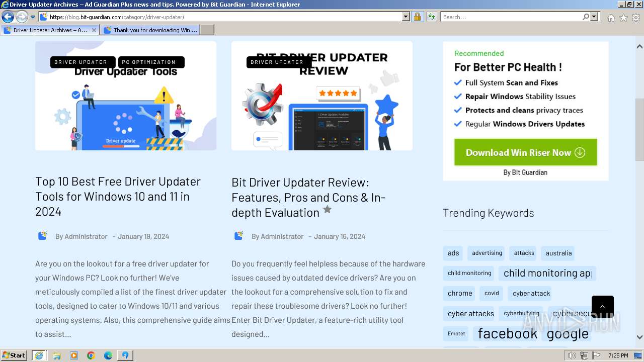Refresh the page with the refresh icon
Image resolution: width=644 pixels, height=362 pixels.
(x=432, y=17)
